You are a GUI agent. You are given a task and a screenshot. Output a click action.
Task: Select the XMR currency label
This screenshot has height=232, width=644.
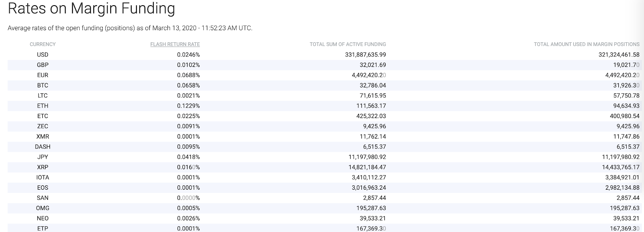coord(43,137)
